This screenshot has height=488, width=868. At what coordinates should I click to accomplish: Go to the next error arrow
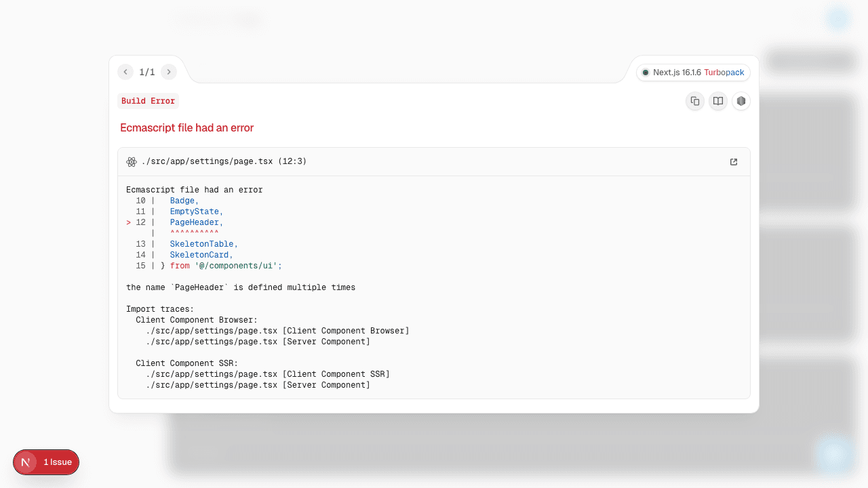[x=169, y=72]
